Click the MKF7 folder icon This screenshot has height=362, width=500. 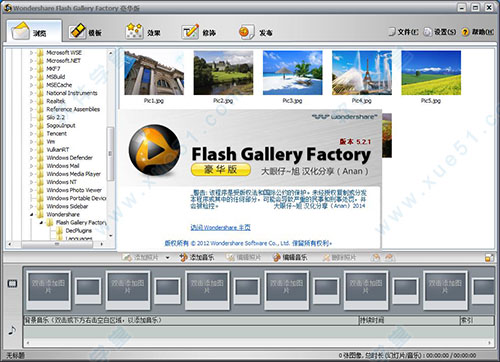click(x=40, y=69)
